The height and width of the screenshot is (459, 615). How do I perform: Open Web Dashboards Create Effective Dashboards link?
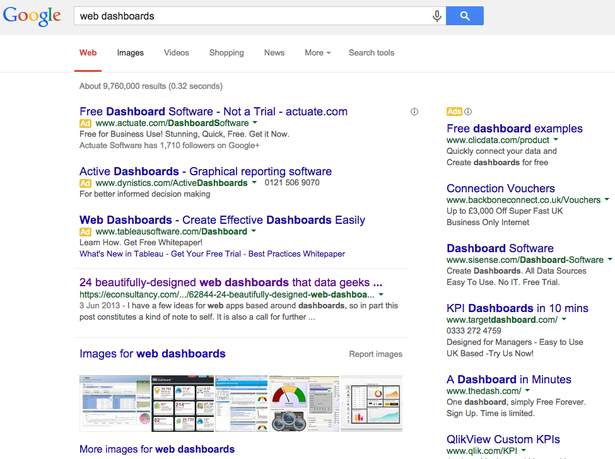222,220
